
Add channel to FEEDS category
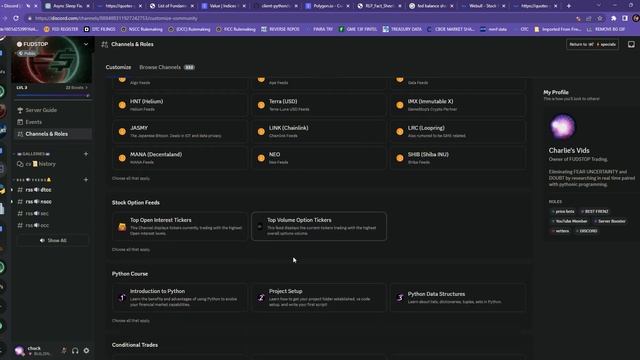[86, 180]
